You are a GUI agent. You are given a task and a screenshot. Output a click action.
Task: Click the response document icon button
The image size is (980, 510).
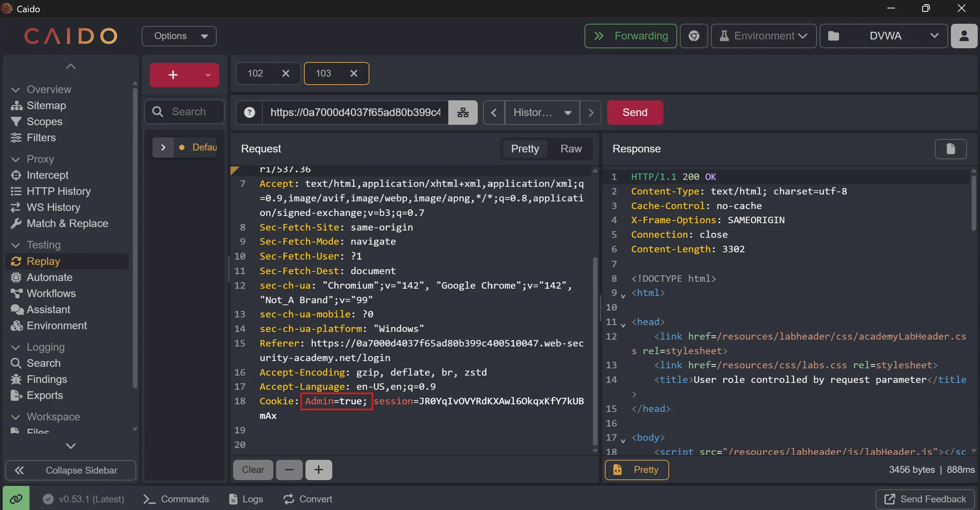(951, 149)
